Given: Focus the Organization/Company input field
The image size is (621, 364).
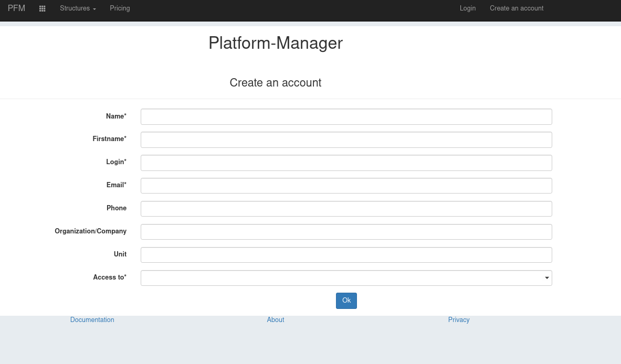Looking at the screenshot, I should [346, 232].
